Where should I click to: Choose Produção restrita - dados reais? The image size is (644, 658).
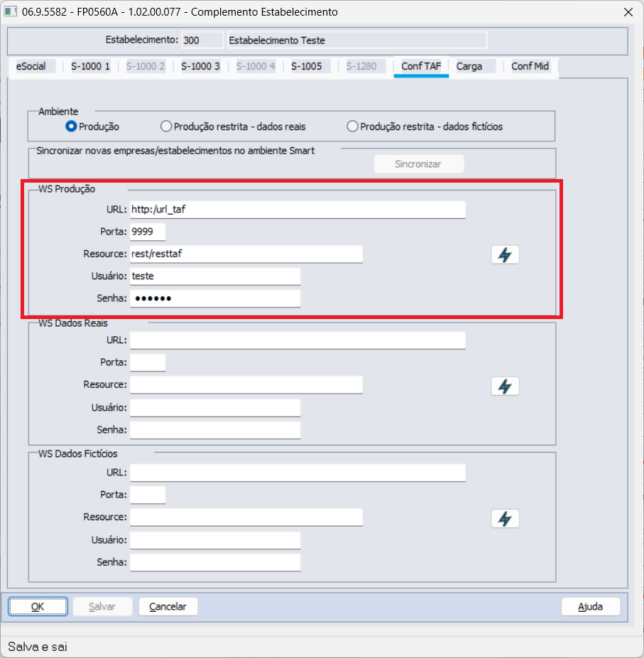(x=166, y=126)
